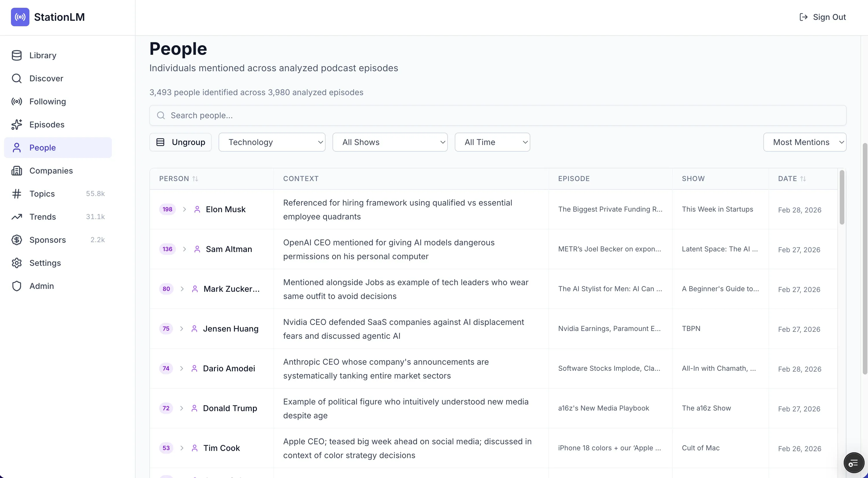Open the All Shows dropdown
The height and width of the screenshot is (478, 868).
(x=390, y=142)
